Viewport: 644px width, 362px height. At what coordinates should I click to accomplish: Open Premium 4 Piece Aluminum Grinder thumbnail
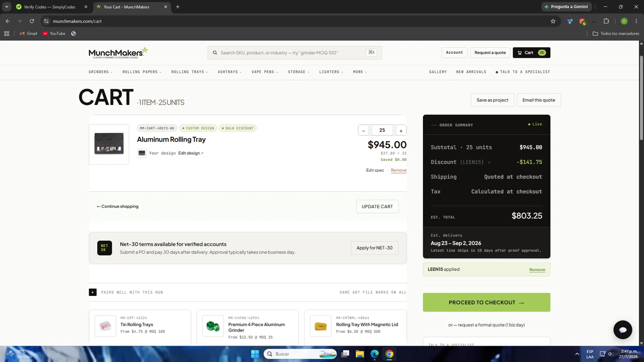(x=213, y=326)
